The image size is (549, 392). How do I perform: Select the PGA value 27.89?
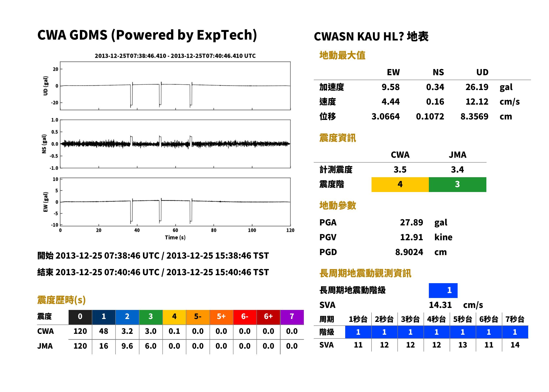click(x=411, y=222)
